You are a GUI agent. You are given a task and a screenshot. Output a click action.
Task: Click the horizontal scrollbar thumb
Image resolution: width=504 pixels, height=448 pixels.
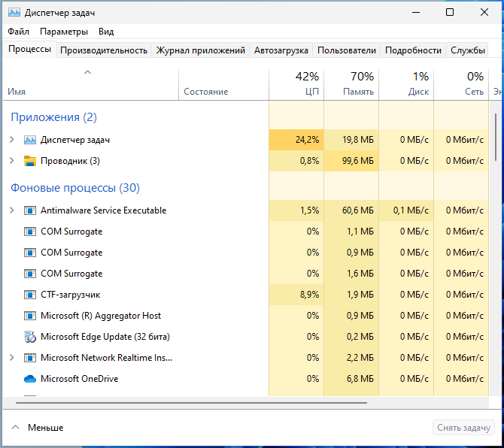click(191, 403)
